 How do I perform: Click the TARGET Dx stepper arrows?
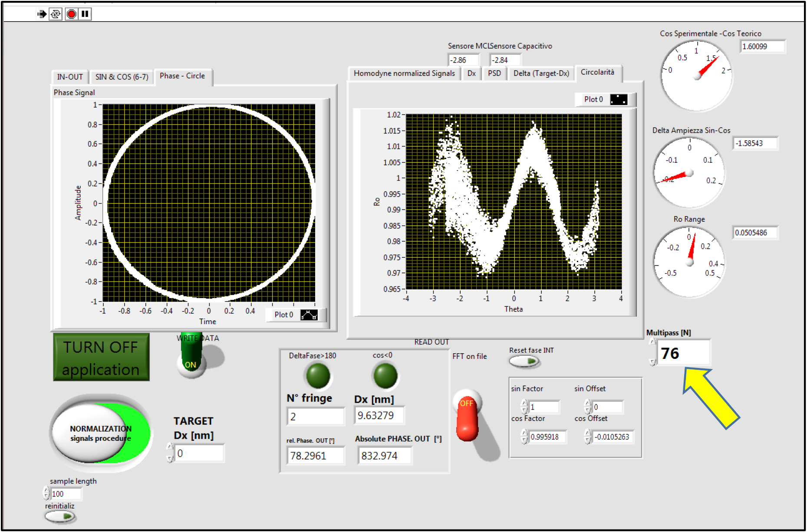[170, 453]
